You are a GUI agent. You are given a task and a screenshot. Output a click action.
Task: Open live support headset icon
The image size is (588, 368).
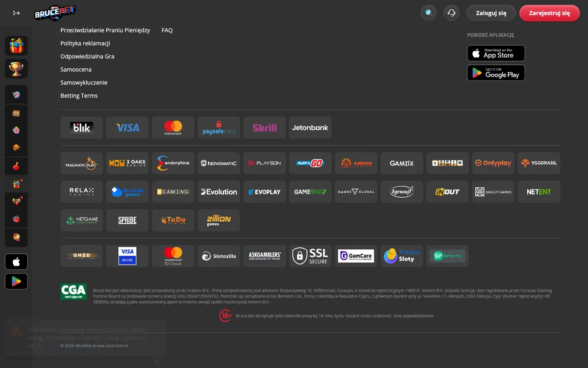451,13
